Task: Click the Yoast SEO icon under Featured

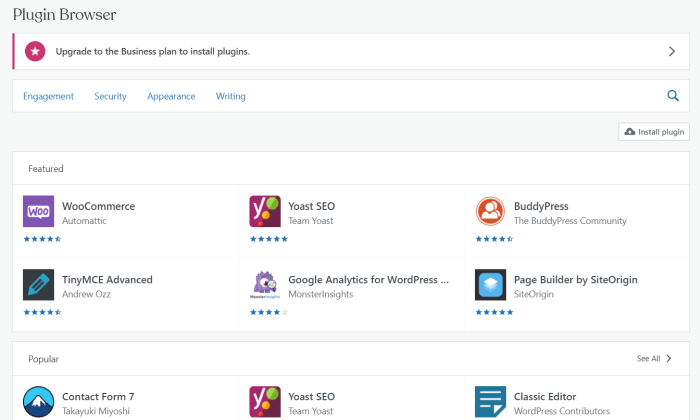Action: [x=265, y=211]
